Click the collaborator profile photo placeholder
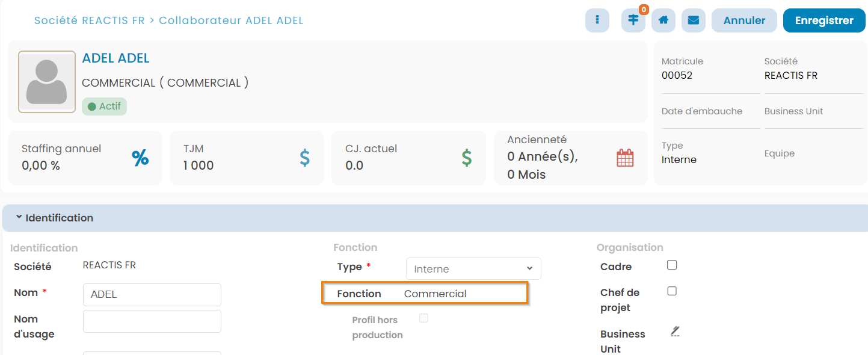 tap(47, 82)
